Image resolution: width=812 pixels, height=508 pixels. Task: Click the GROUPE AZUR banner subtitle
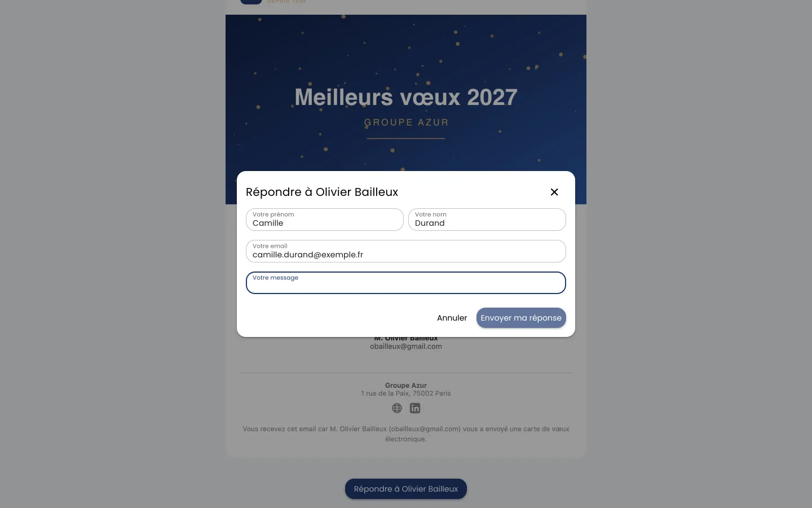406,122
